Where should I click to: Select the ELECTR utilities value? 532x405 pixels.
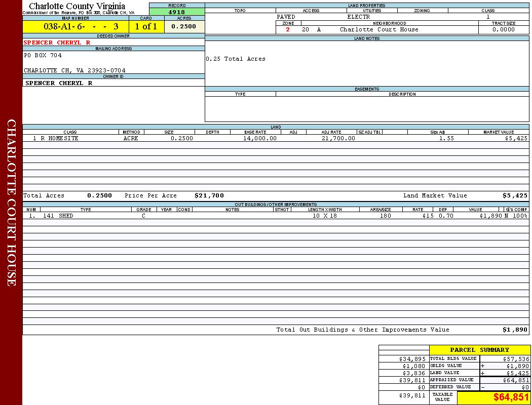(358, 17)
